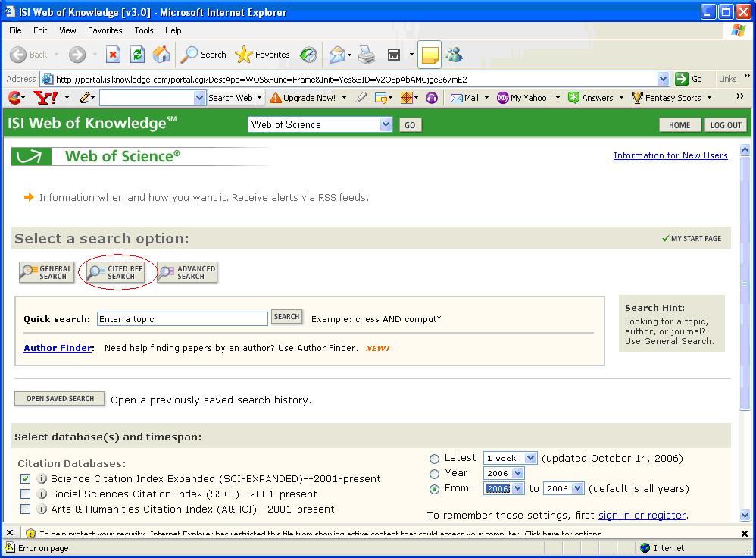Open the From start-year dropdown
756x558 pixels.
point(518,488)
